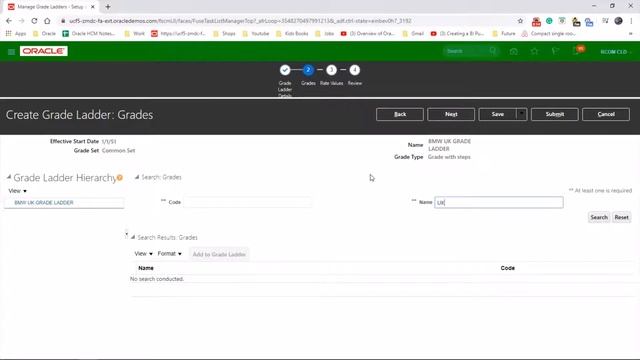The width and height of the screenshot is (640, 360).
Task: Sort by the Code column header
Action: tap(508, 268)
